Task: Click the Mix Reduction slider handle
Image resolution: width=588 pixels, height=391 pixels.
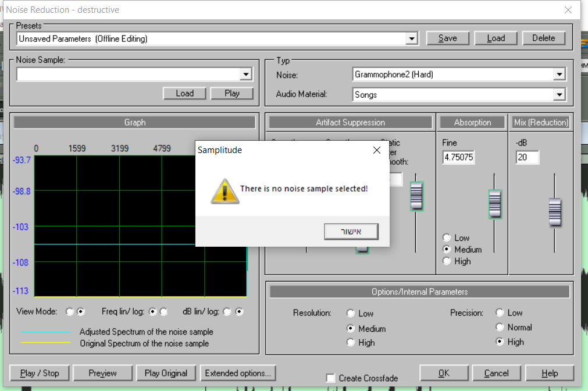Action: click(555, 212)
